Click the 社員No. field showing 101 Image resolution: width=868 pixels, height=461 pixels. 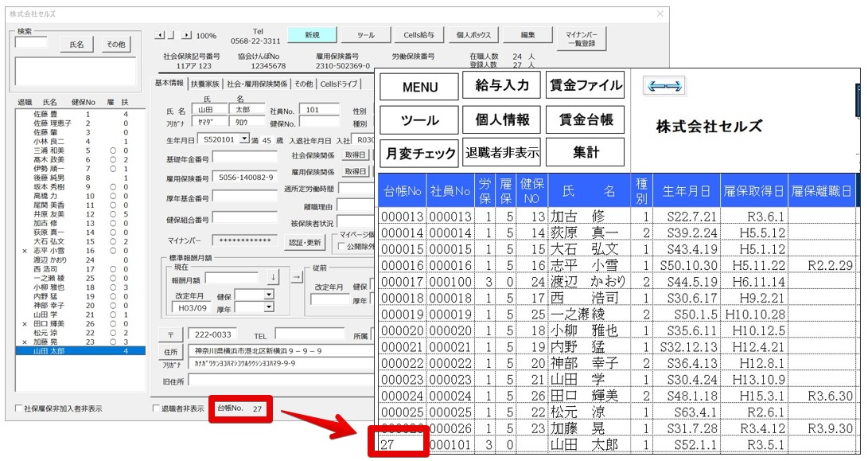pyautogui.click(x=319, y=110)
